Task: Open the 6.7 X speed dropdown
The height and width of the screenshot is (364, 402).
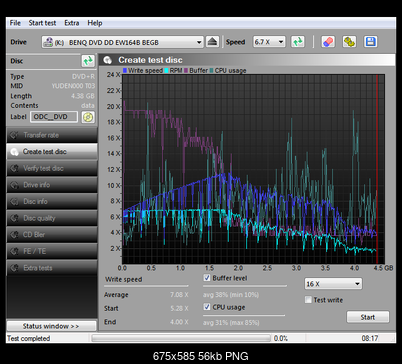Action: [269, 42]
